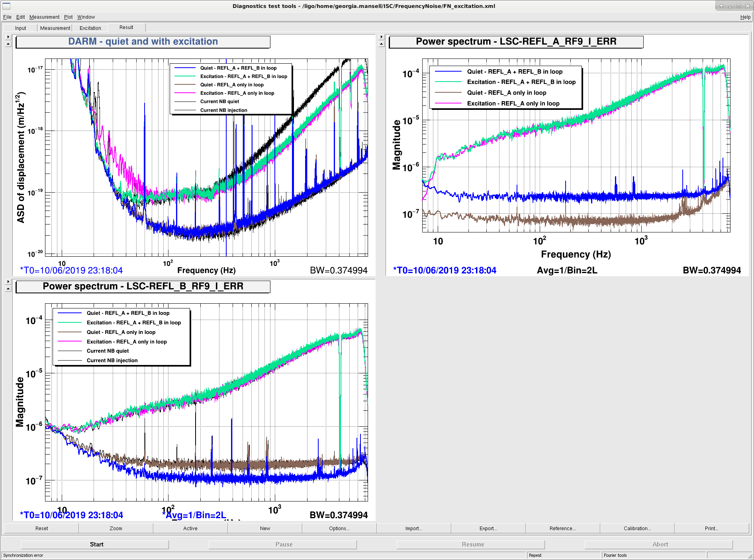
Task: Click the up-arrow button beside the REFL_A plot
Action: click(381, 44)
